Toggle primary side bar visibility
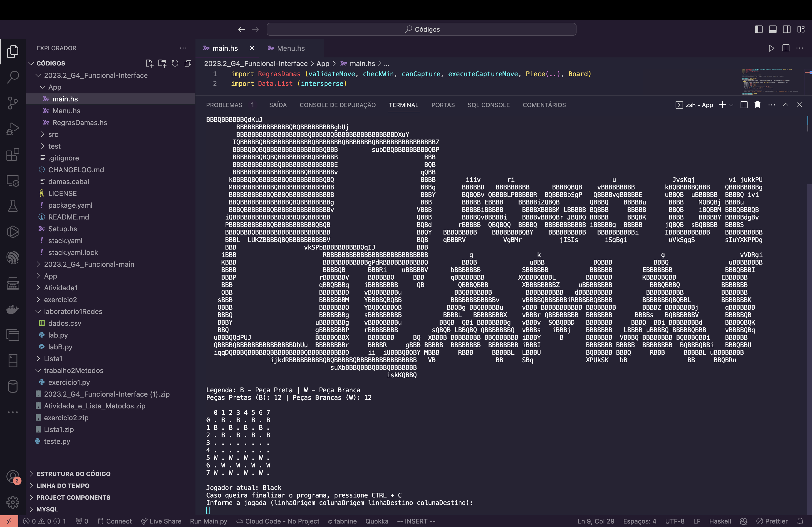Image resolution: width=812 pixels, height=527 pixels. tap(759, 29)
